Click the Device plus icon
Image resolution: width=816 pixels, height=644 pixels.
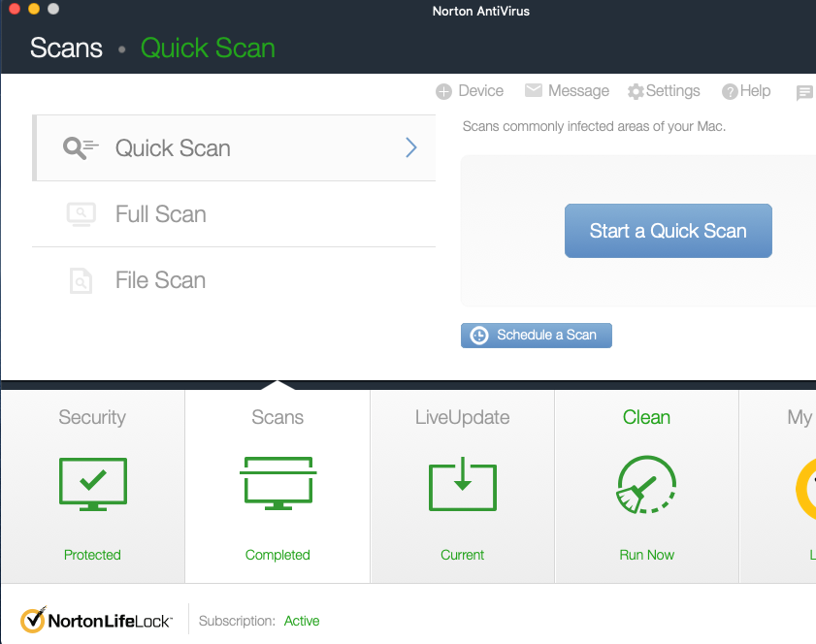pyautogui.click(x=443, y=91)
